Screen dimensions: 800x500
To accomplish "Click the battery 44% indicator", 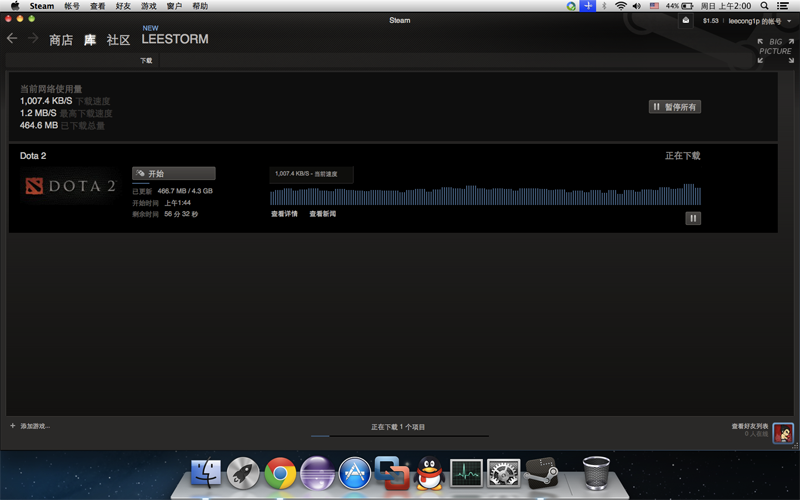I will point(679,6).
